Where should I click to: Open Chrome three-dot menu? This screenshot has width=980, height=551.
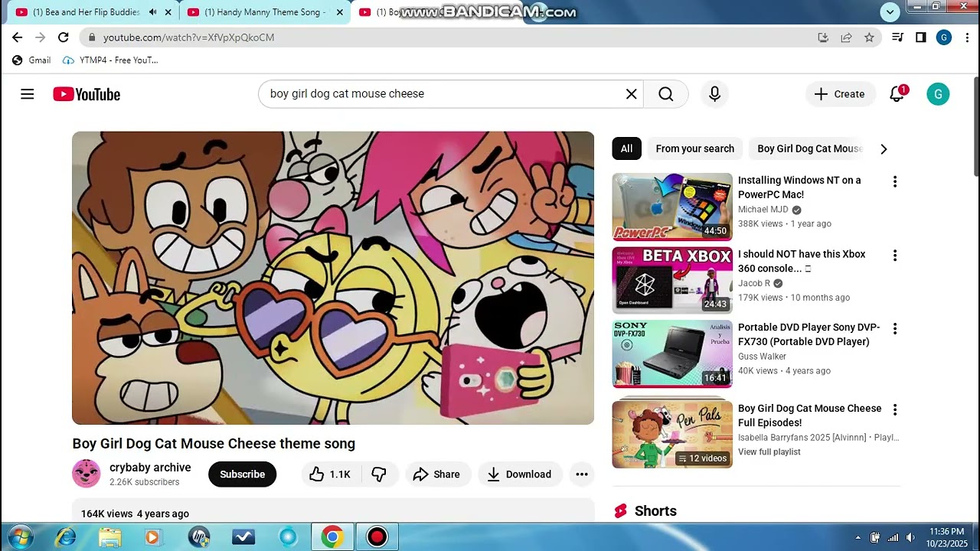pos(965,37)
